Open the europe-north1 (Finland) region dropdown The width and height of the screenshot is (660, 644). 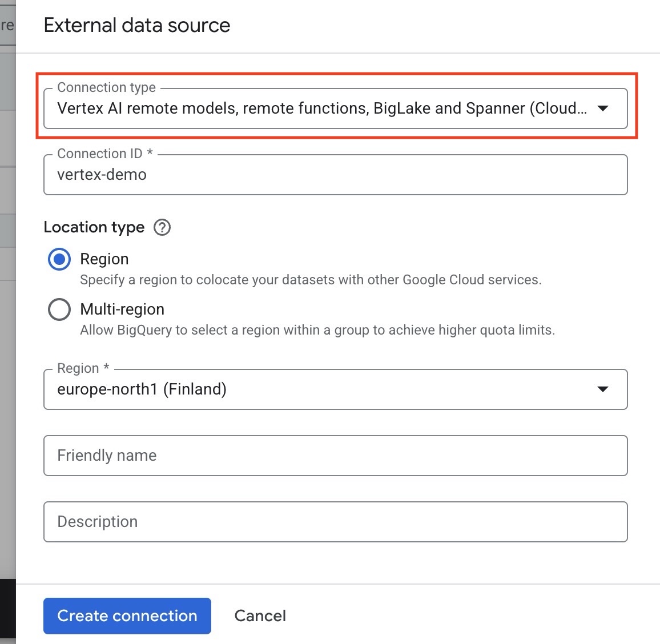click(320, 389)
